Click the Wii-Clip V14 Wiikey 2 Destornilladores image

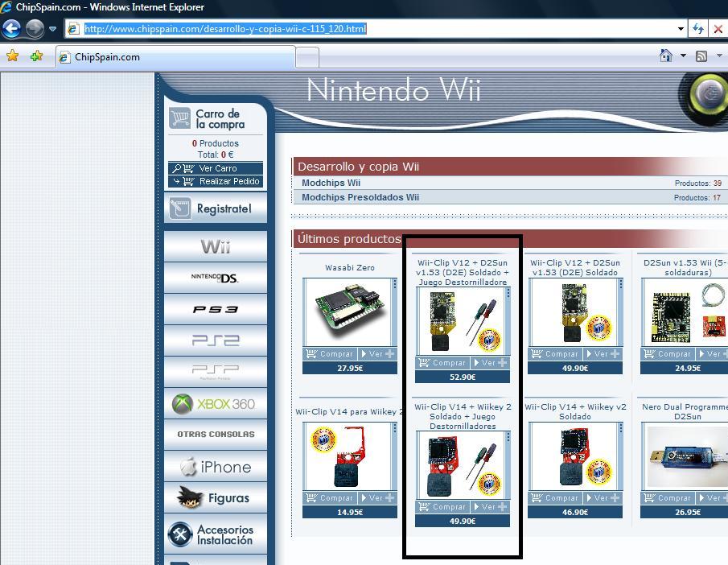tap(462, 465)
